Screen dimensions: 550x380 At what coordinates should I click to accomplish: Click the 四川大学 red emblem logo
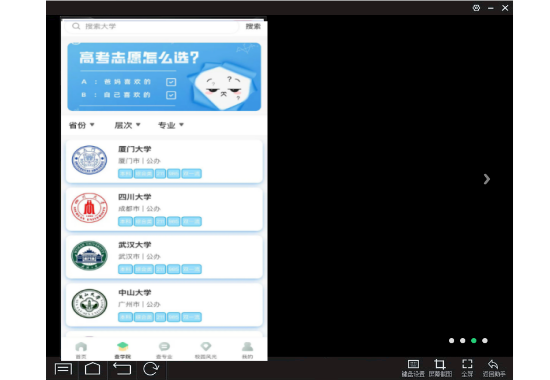tap(89, 208)
